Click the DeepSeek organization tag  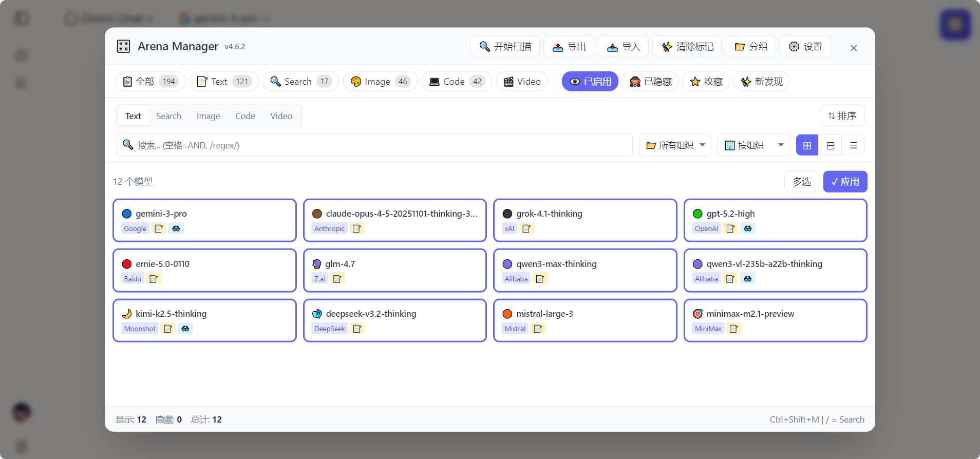[x=330, y=329]
